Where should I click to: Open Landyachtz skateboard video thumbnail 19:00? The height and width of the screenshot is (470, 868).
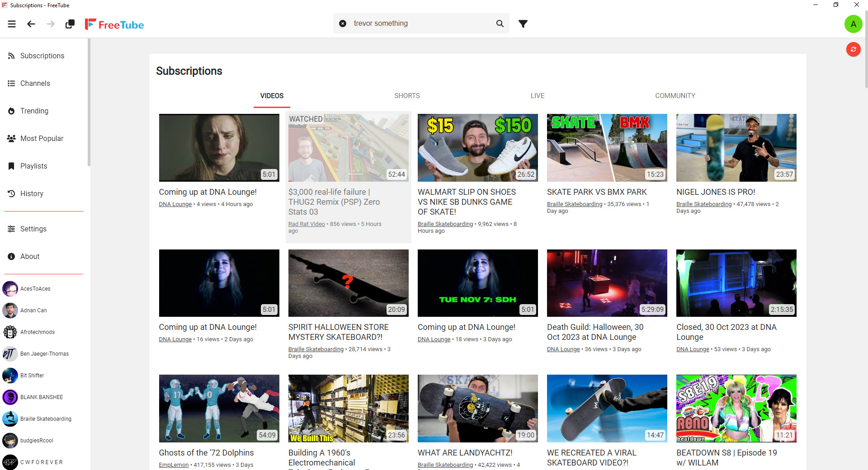coord(477,409)
